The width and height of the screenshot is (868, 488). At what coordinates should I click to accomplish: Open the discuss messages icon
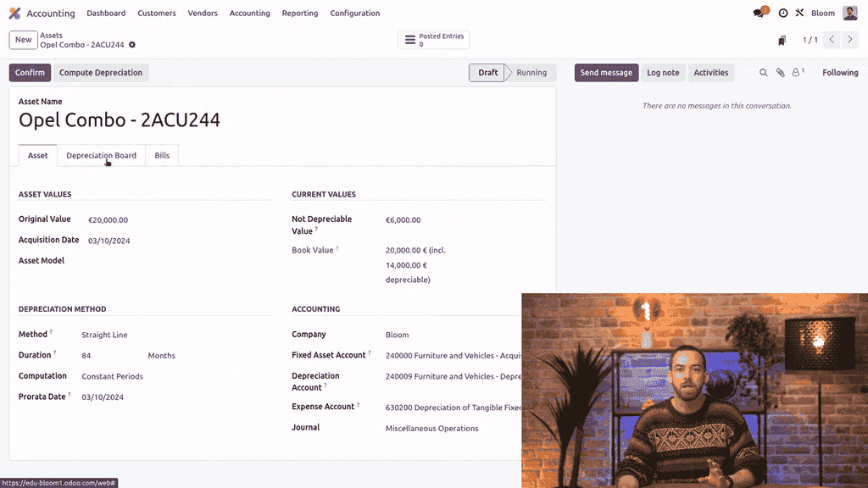(759, 14)
